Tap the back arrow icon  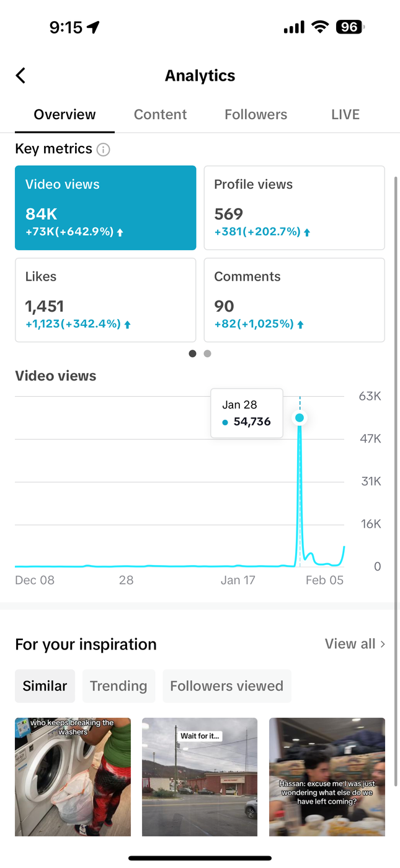coord(20,76)
